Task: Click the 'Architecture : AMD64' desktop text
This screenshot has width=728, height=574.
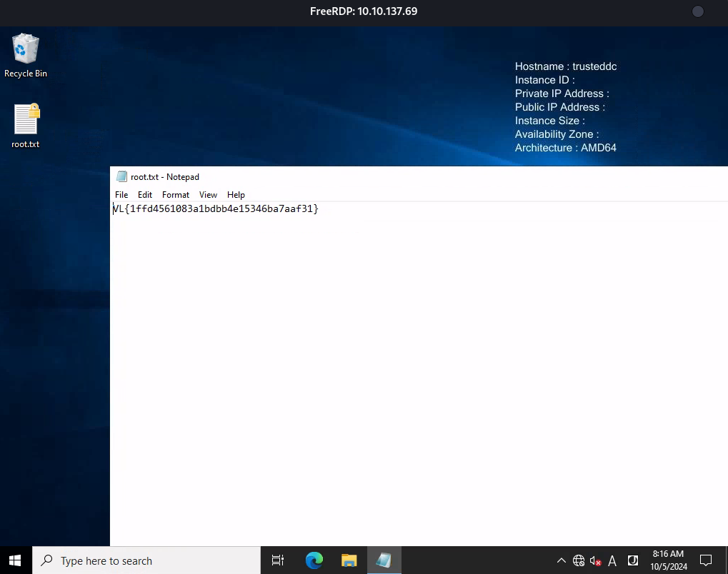Action: pyautogui.click(x=566, y=148)
